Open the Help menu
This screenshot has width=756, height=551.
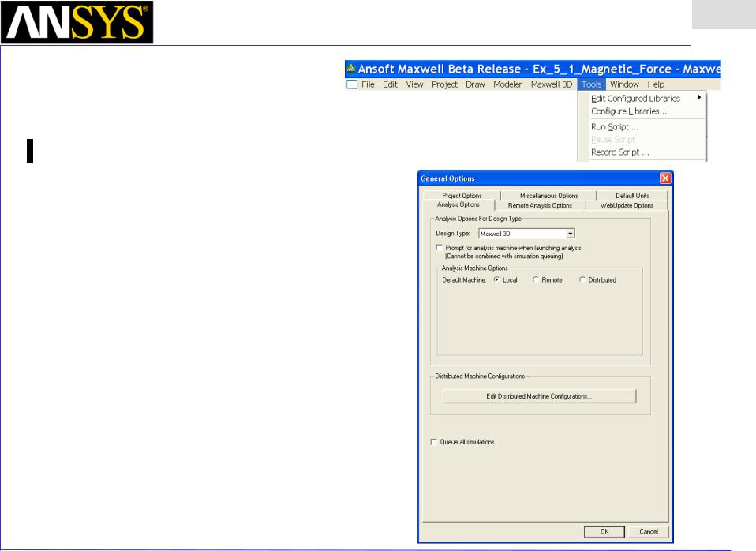[656, 84]
